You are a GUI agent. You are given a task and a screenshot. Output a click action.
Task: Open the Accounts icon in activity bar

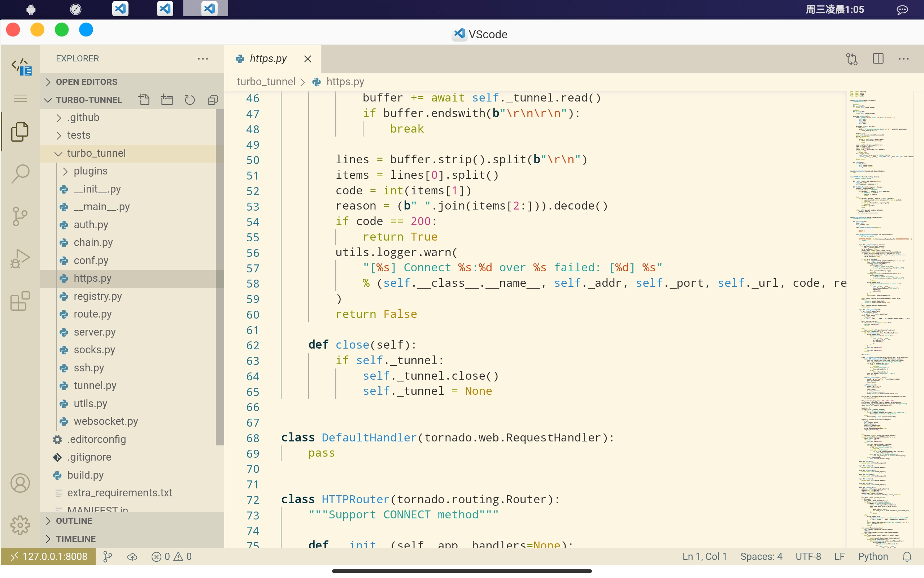20,483
